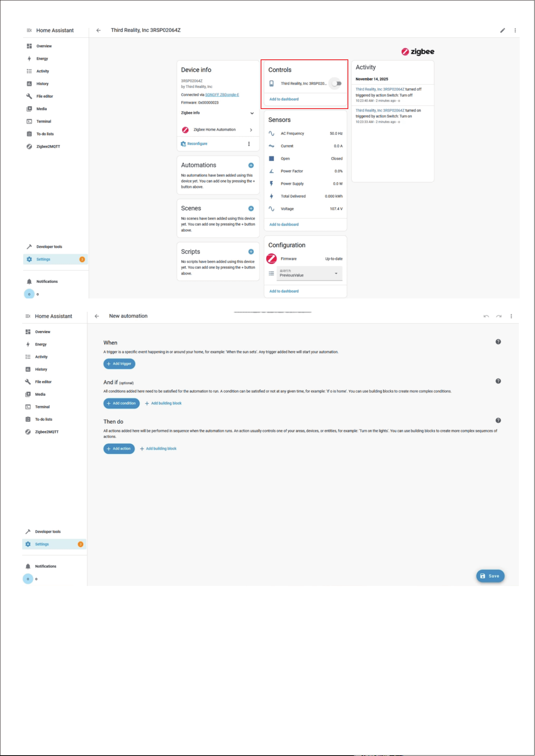Click File editor icon in New automation sidebar
Screen dimensions: 535x756
coord(28,382)
